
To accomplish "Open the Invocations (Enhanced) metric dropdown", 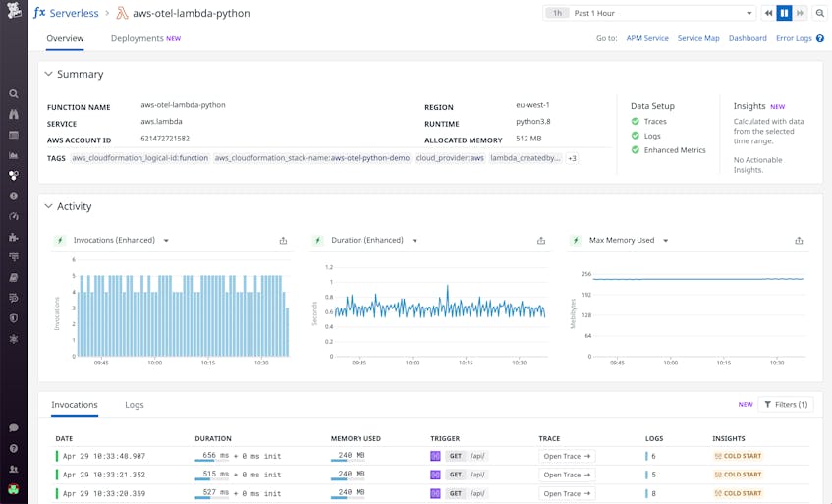I will click(166, 241).
